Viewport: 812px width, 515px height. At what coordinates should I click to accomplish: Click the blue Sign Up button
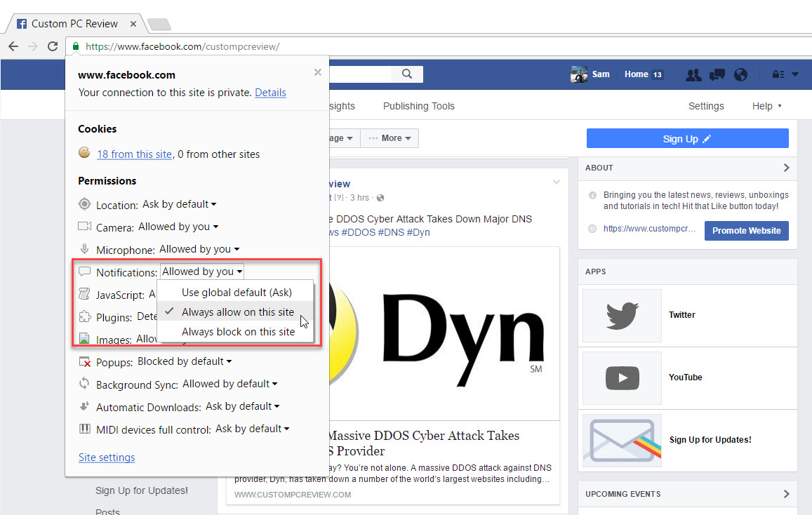pos(687,139)
